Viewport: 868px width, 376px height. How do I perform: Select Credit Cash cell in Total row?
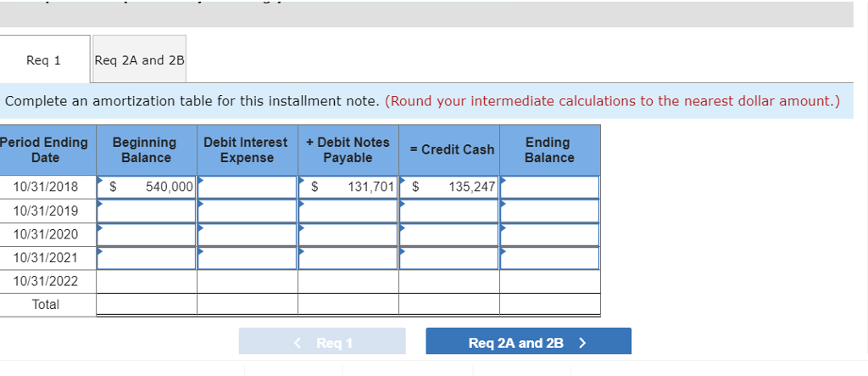pos(449,305)
